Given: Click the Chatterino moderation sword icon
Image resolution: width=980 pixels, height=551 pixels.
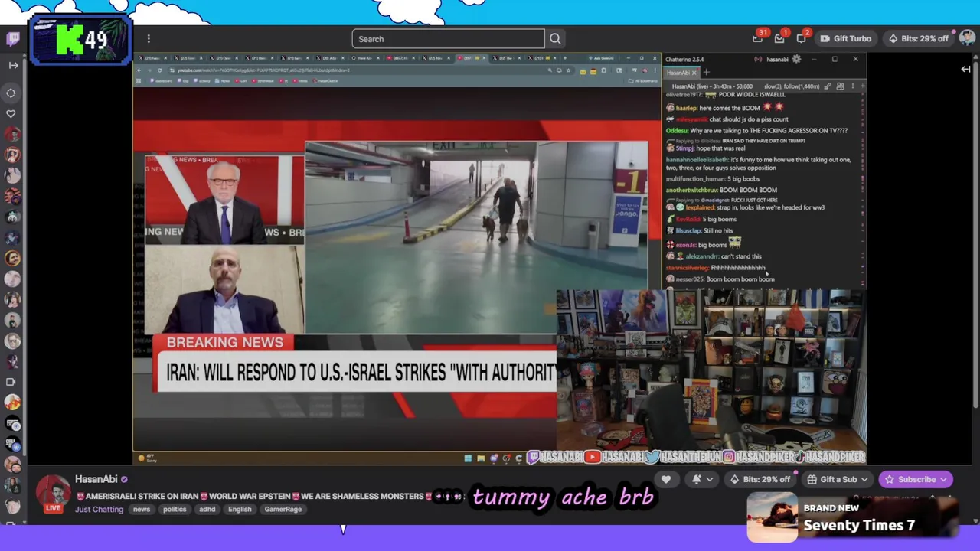Looking at the screenshot, I should (x=828, y=86).
